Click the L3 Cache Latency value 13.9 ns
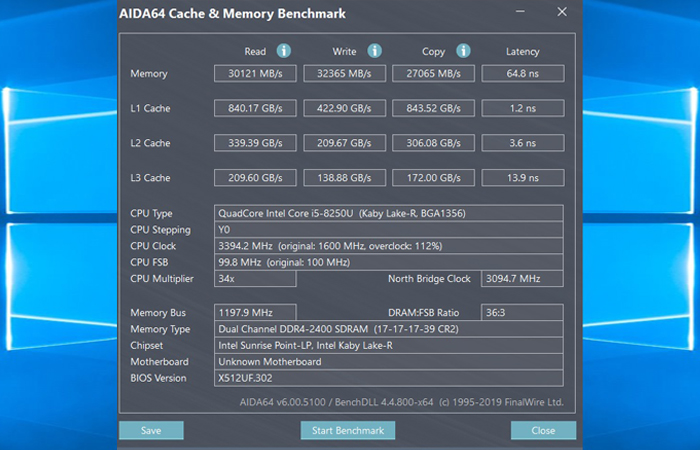The height and width of the screenshot is (450, 700). point(522,178)
